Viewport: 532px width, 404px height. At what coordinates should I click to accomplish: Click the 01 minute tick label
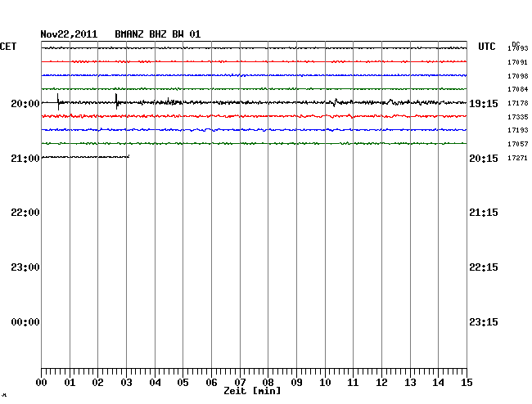(70, 383)
